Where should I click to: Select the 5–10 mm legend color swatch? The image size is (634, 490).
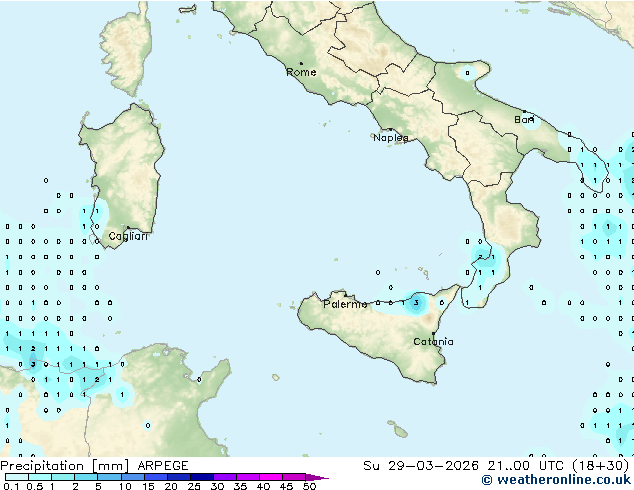[109, 477]
